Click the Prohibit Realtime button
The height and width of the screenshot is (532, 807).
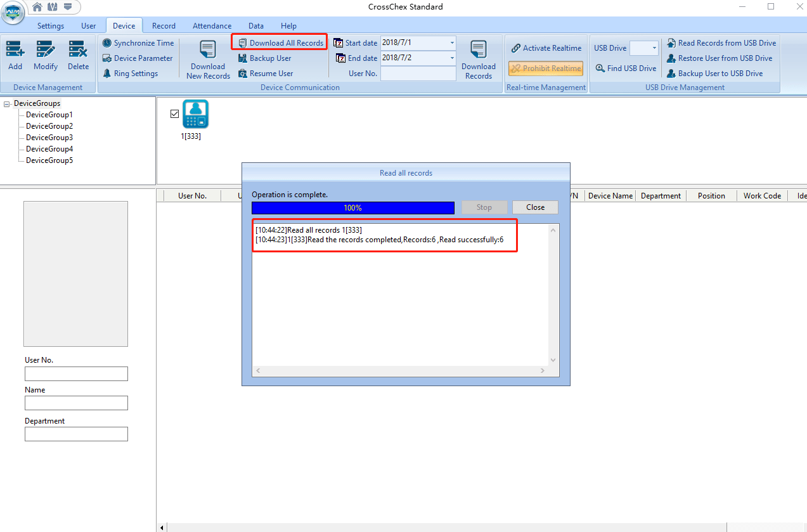coord(546,68)
